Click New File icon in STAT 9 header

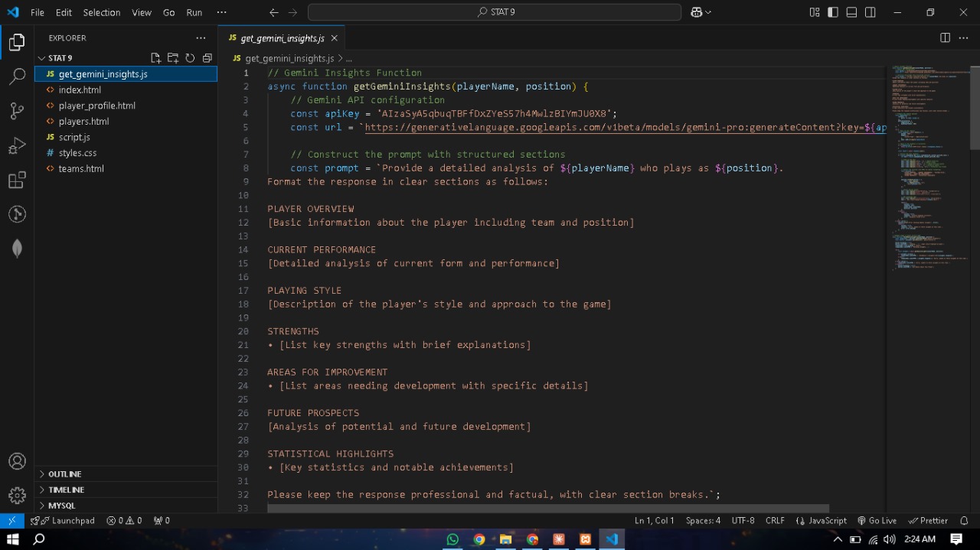[156, 58]
